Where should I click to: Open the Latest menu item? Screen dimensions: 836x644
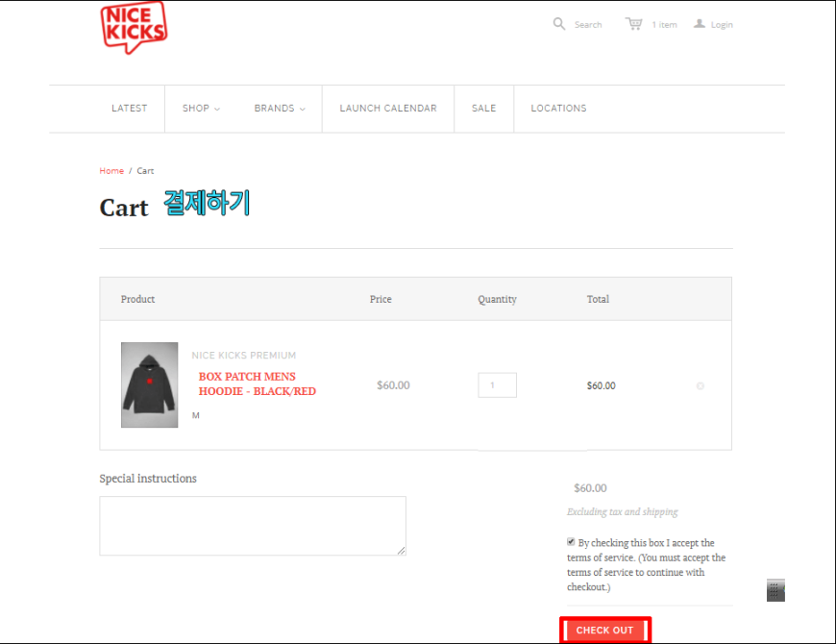[129, 109]
